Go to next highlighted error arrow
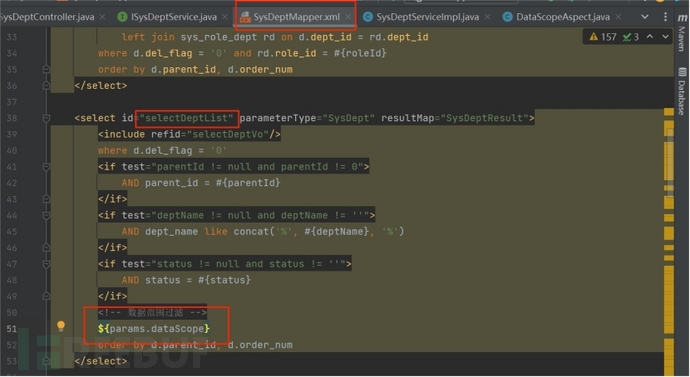 click(x=665, y=37)
